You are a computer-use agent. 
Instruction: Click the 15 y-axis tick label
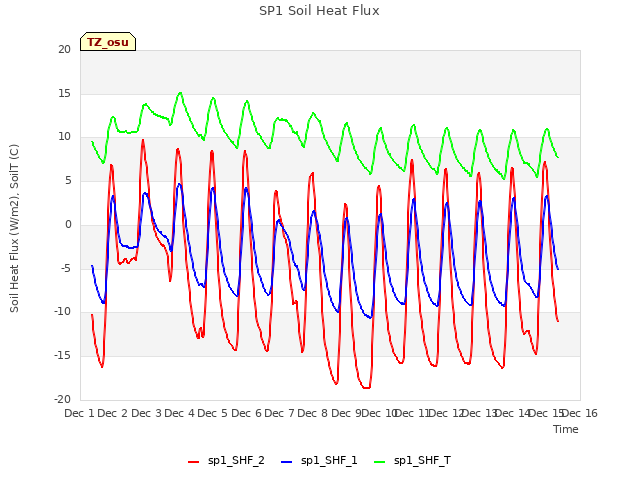(x=64, y=93)
